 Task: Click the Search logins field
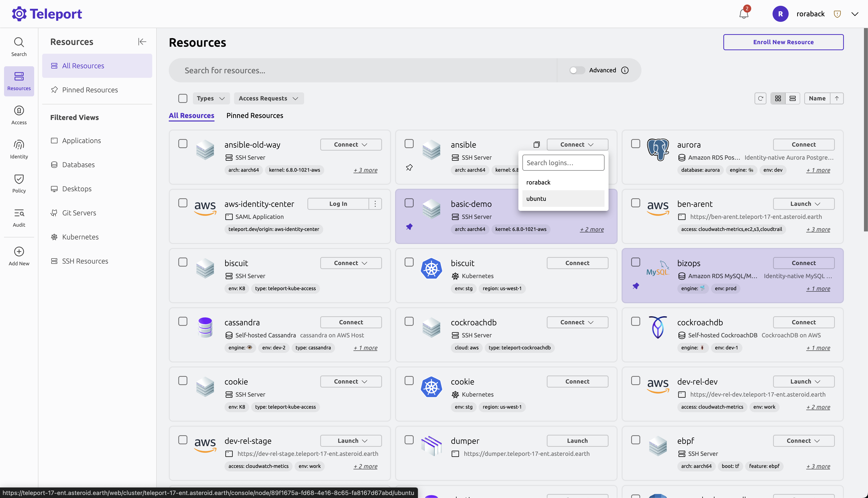(563, 163)
